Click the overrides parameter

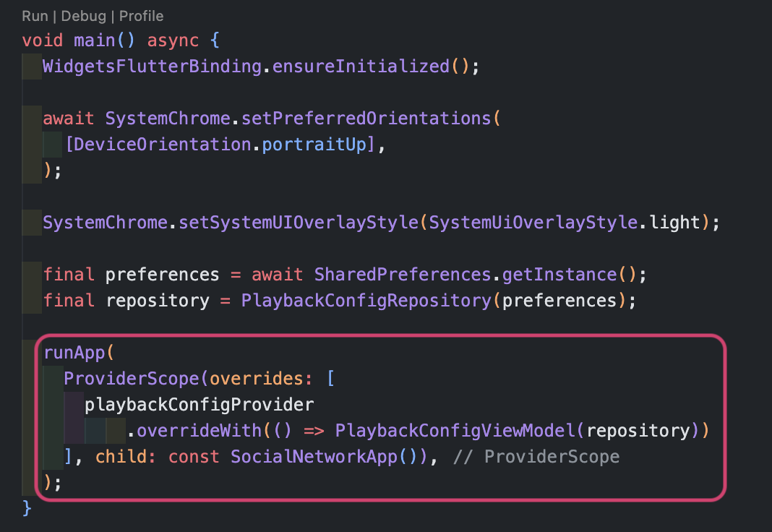point(256,379)
